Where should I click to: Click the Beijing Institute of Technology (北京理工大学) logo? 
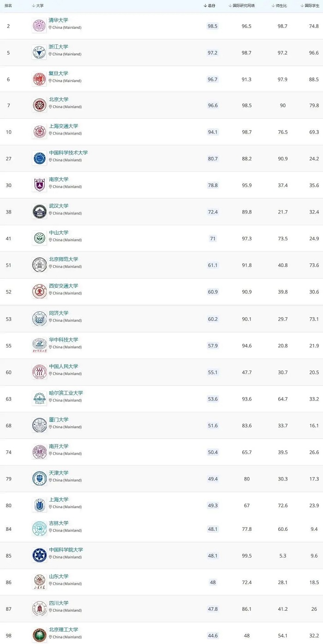click(40, 635)
